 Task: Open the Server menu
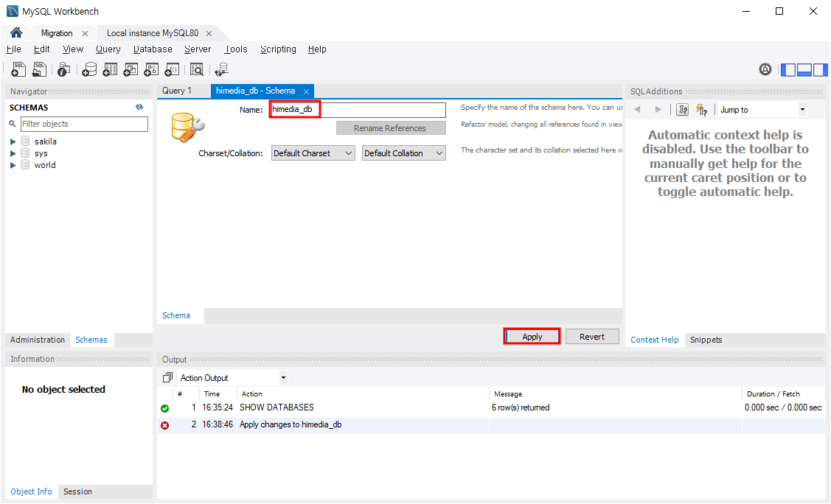point(198,49)
